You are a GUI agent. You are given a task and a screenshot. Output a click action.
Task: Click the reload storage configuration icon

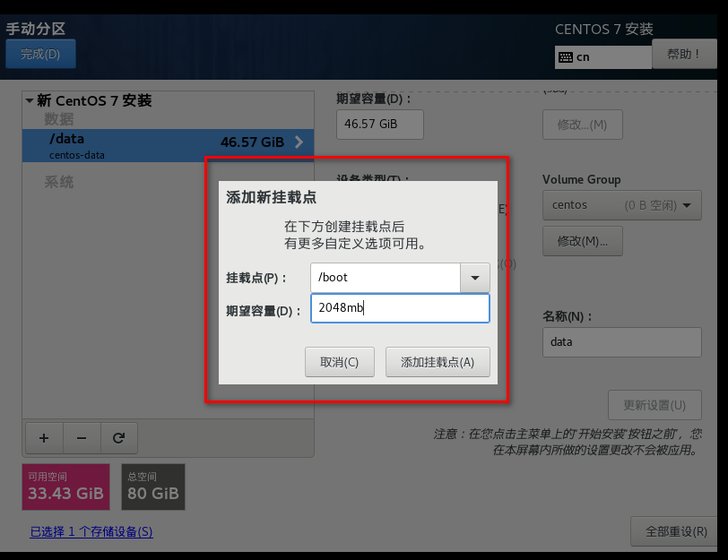[119, 438]
